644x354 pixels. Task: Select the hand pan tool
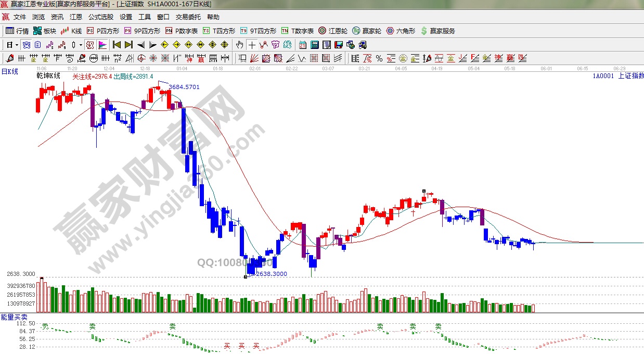[241, 44]
